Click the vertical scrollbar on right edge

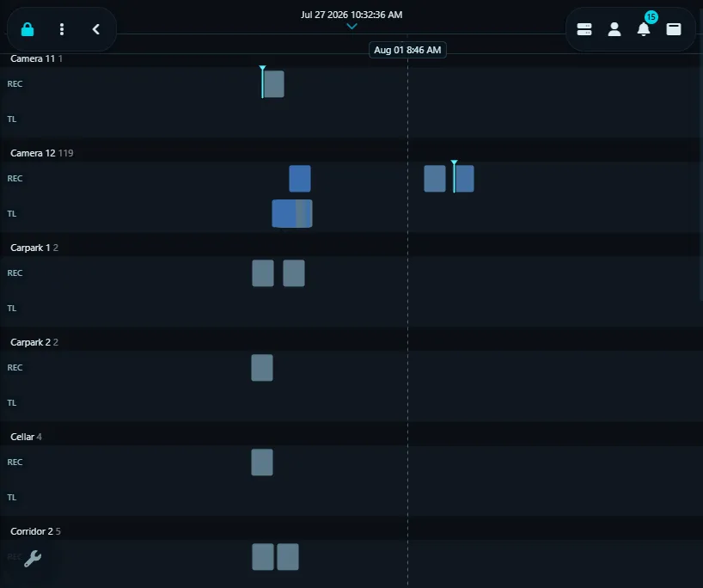coord(700,177)
